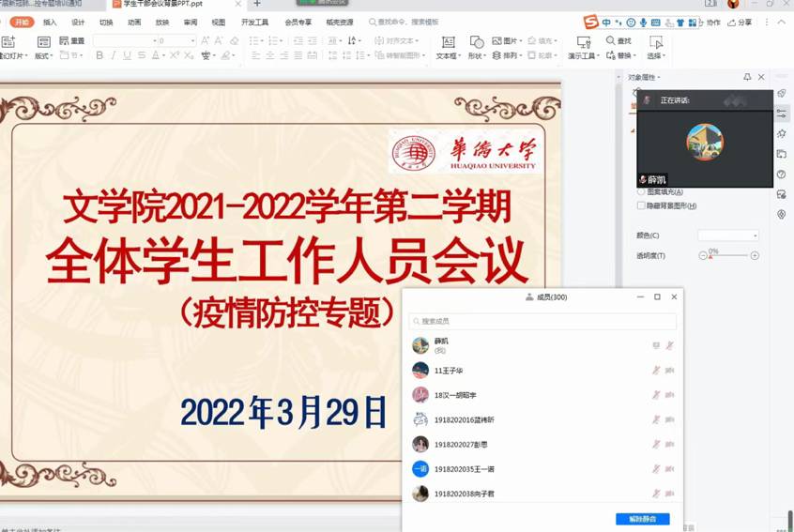Click plus button on 透明度 slider
The image size is (794, 532).
(x=755, y=255)
